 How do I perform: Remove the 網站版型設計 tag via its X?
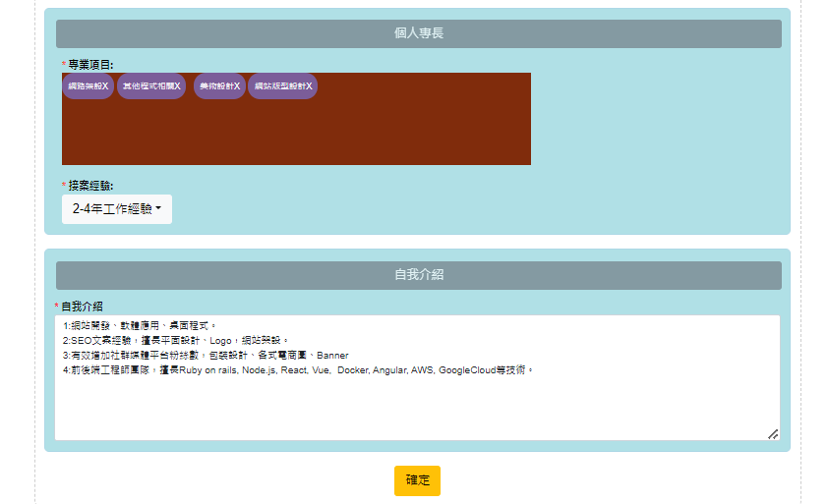pyautogui.click(x=309, y=86)
